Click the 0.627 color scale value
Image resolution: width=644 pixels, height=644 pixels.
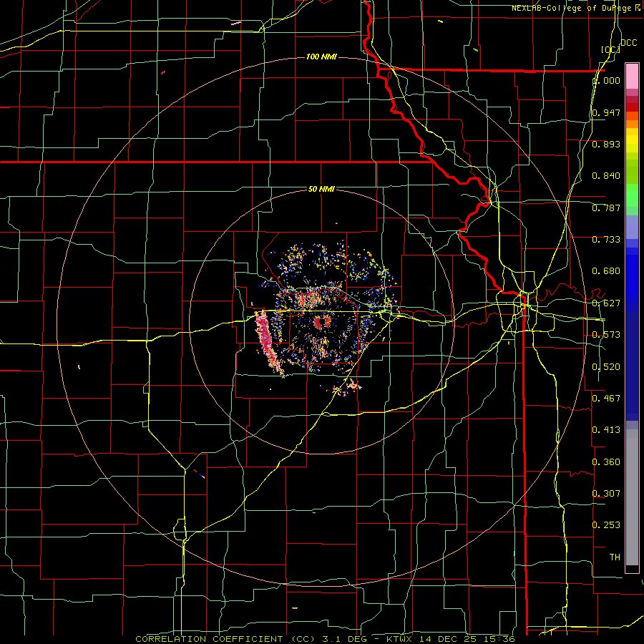(606, 303)
